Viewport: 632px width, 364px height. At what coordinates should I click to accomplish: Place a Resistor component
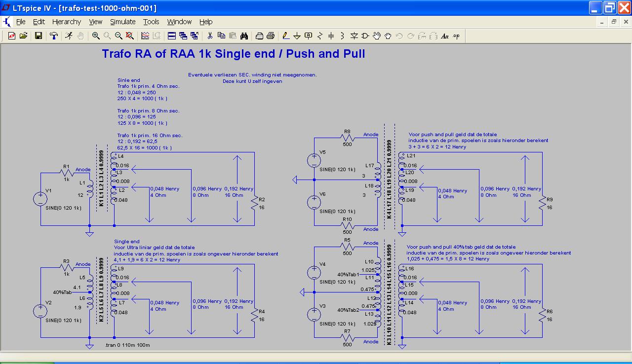[x=320, y=36]
